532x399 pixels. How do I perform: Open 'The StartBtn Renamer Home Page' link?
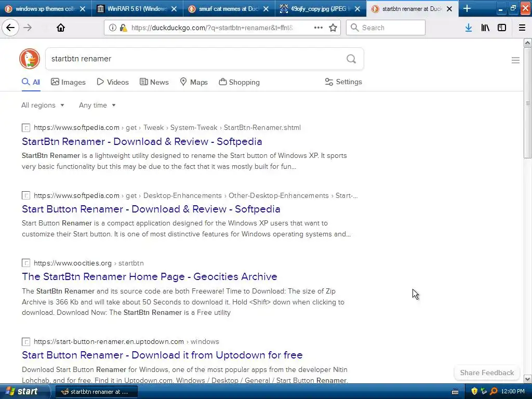tap(150, 276)
